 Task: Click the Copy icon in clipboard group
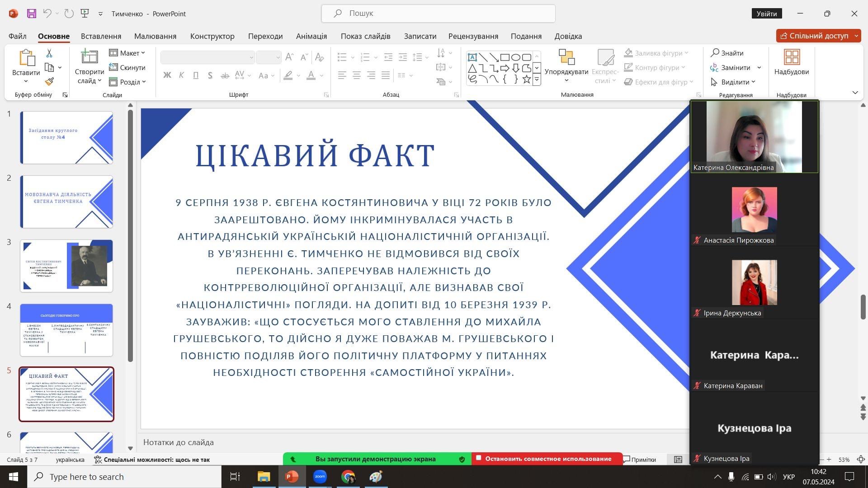[49, 68]
